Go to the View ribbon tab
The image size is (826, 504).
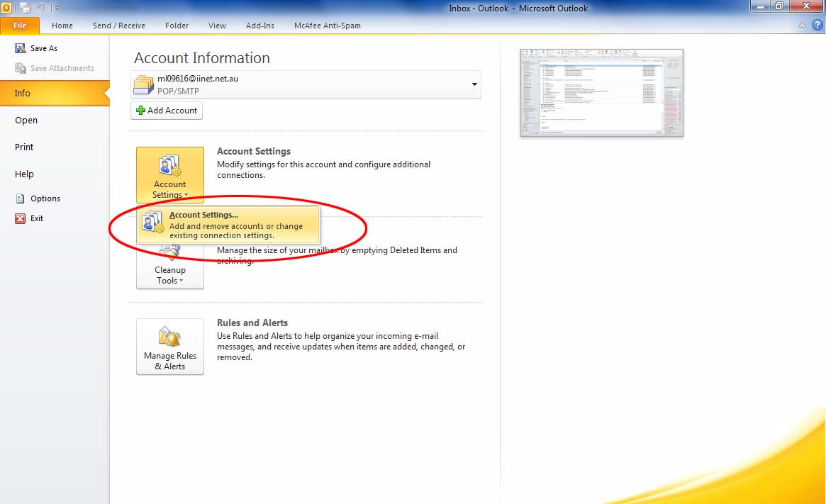217,26
